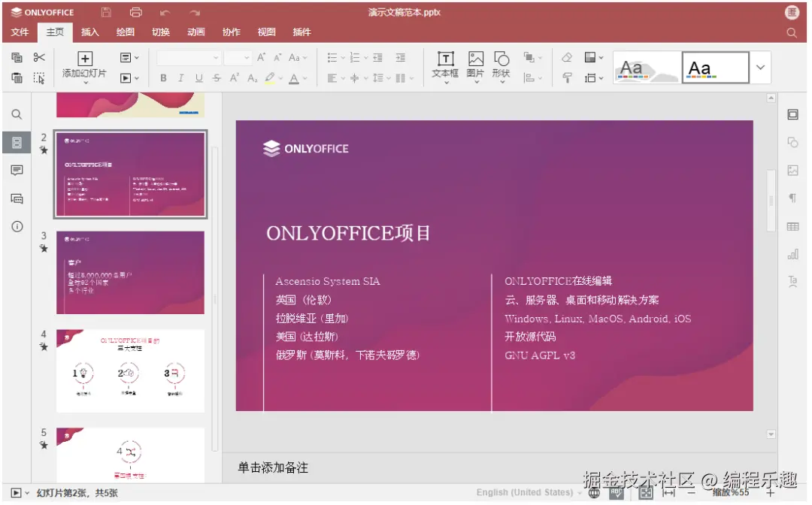Open the font size combo box
812x505 pixels.
click(x=238, y=57)
